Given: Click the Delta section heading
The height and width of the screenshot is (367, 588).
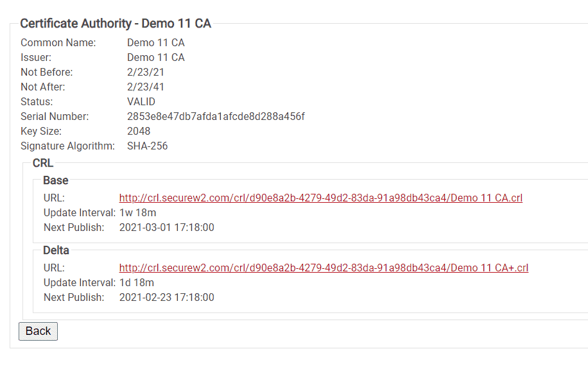Looking at the screenshot, I should coord(56,250).
